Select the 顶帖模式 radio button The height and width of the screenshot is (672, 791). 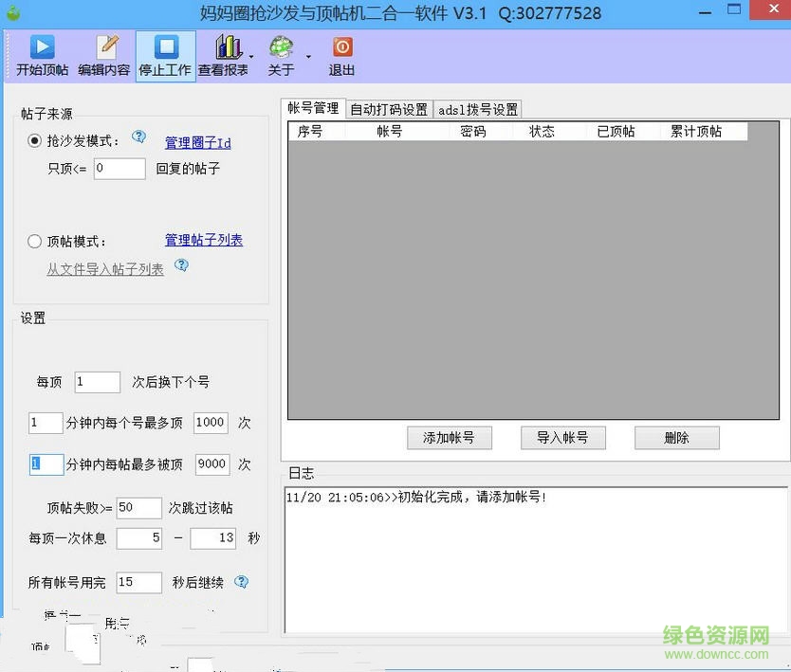pos(33,241)
